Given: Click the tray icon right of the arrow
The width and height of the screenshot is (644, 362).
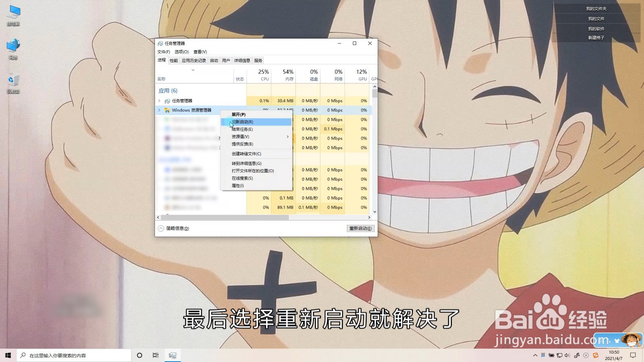Looking at the screenshot, I should (x=543, y=355).
